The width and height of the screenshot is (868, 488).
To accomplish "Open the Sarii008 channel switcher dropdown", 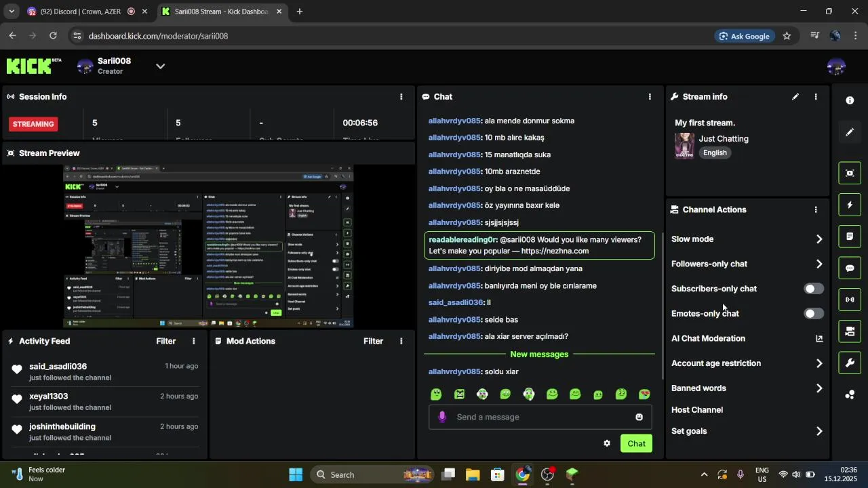I will pyautogui.click(x=160, y=66).
